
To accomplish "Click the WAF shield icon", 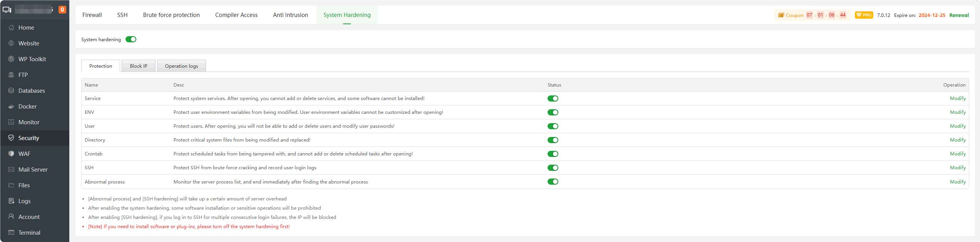I will pos(11,154).
